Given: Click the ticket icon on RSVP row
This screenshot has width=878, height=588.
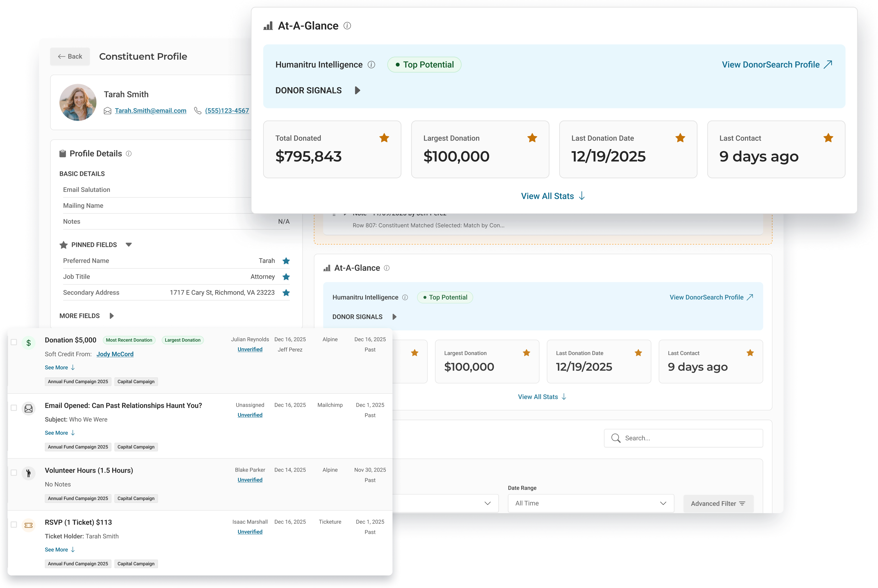Looking at the screenshot, I should (x=28, y=525).
